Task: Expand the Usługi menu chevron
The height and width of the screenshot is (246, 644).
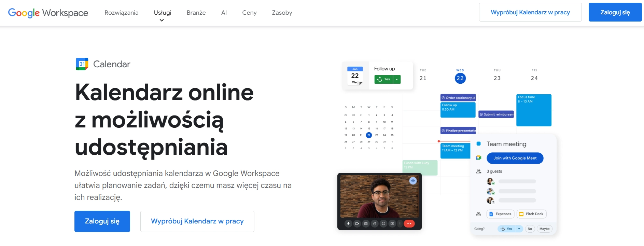Action: (162, 20)
